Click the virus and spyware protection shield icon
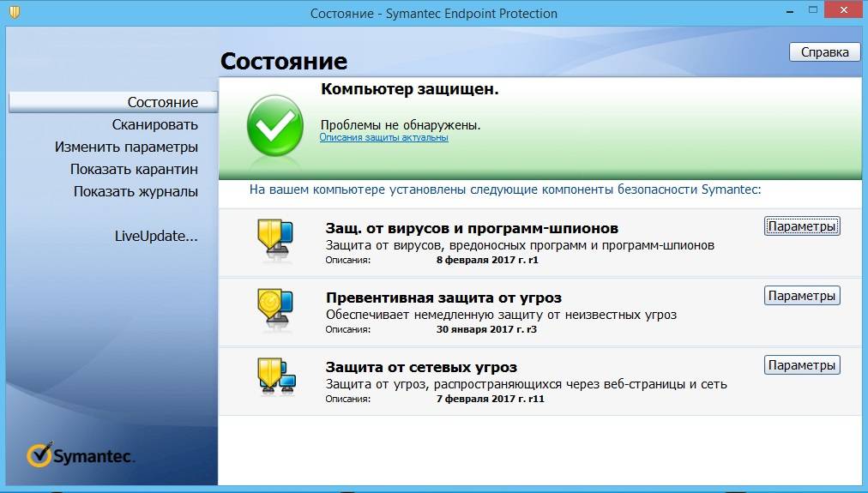The height and width of the screenshot is (493, 868). [275, 239]
